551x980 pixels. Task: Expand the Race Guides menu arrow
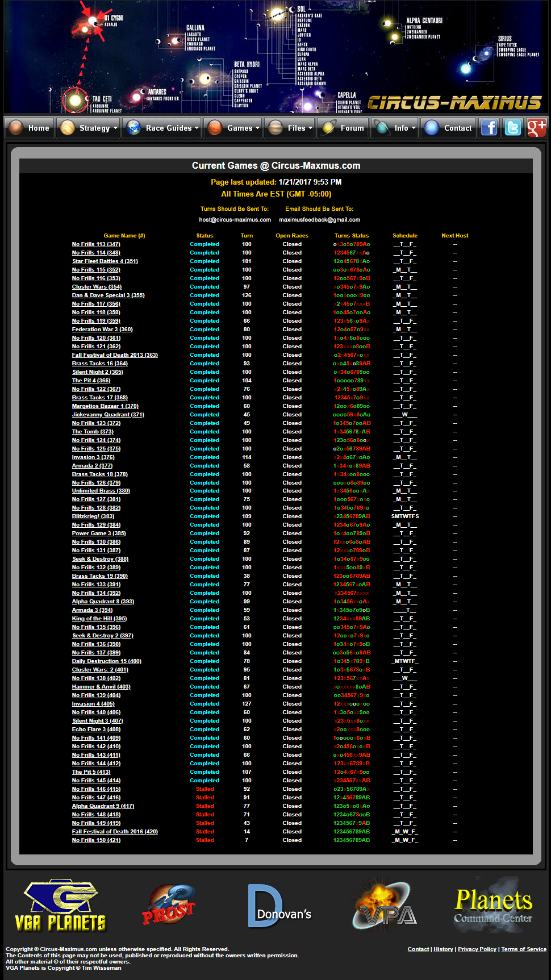(x=197, y=128)
